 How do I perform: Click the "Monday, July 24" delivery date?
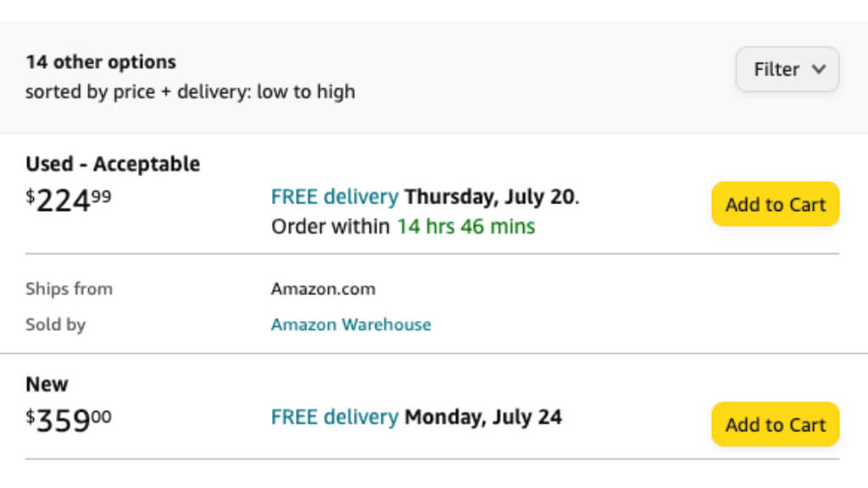(x=483, y=417)
